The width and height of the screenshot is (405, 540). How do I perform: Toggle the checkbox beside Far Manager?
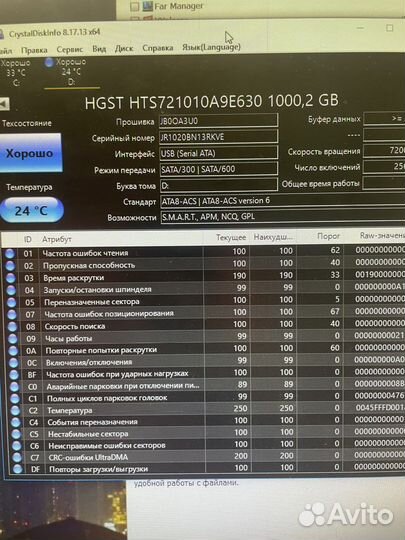tap(135, 7)
